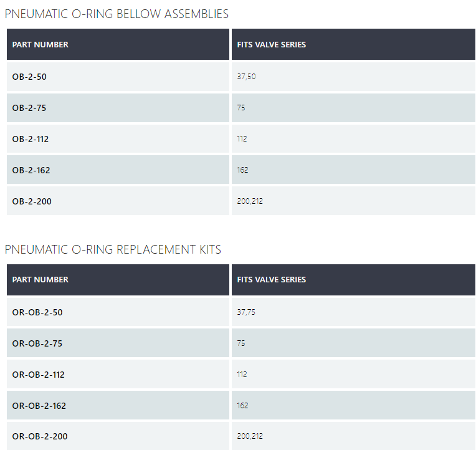The width and height of the screenshot is (476, 450).
Task: Click the OR-OB-2-75 replacement kit
Action: [x=37, y=343]
